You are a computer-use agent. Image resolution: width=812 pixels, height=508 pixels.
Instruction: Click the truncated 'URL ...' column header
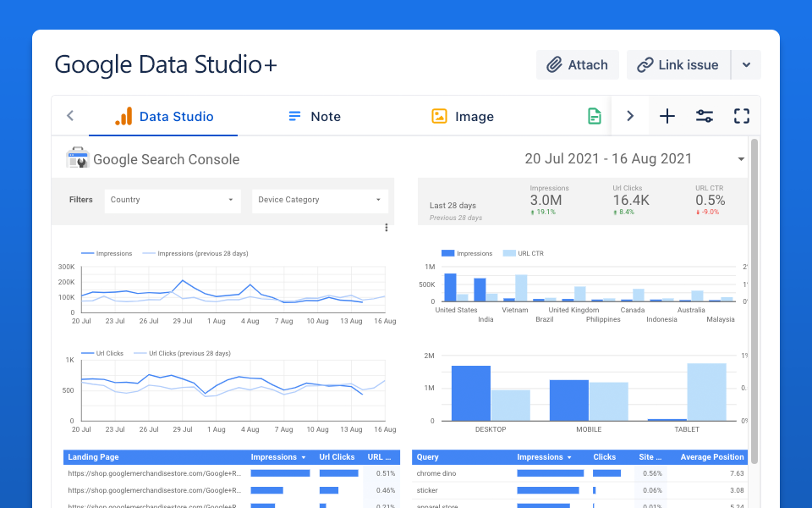(x=379, y=456)
